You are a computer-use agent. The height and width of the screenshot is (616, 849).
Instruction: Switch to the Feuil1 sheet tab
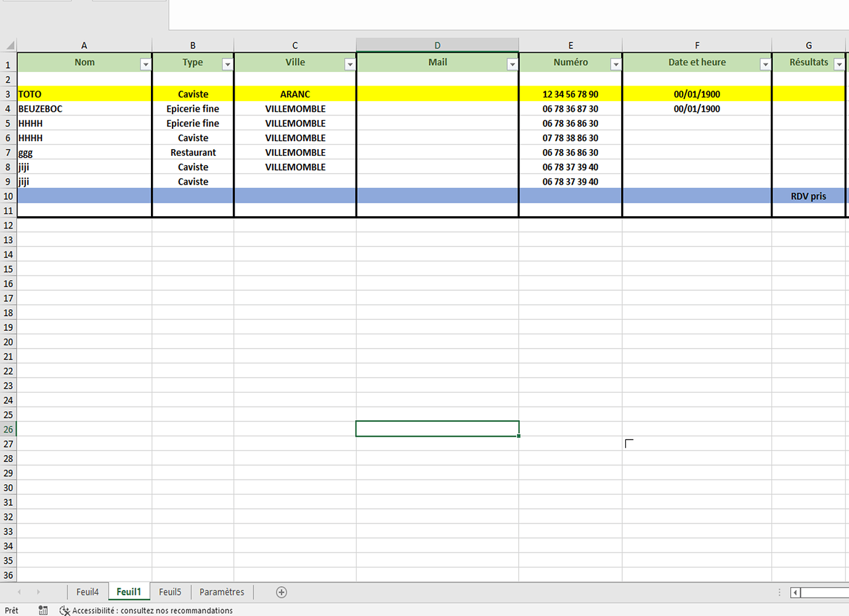(129, 592)
